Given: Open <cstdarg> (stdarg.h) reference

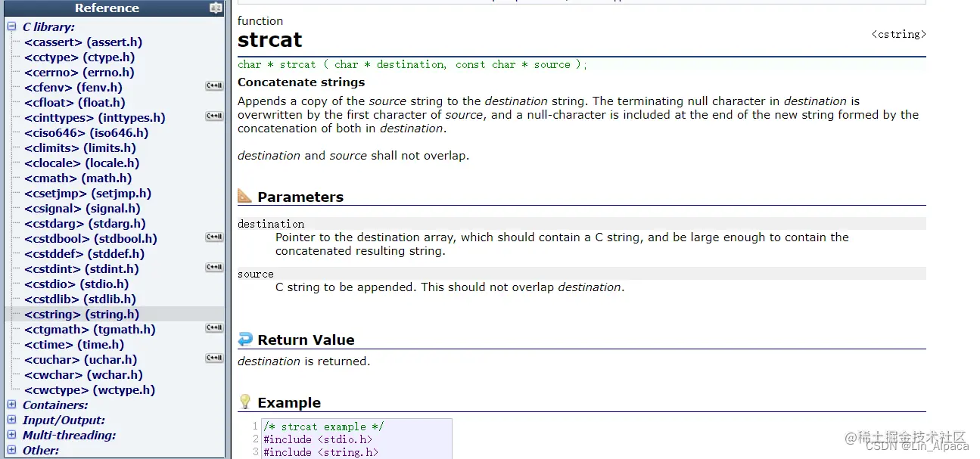Looking at the screenshot, I should click(x=85, y=224).
